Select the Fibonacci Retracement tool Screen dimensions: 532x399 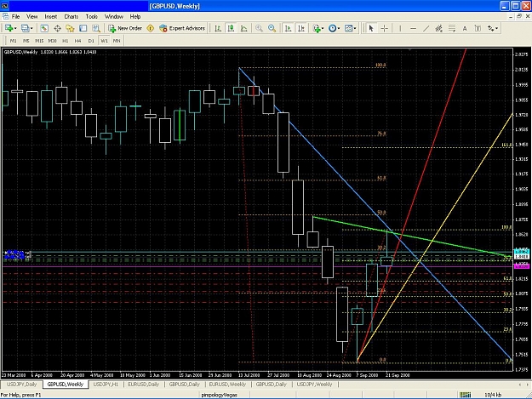[452, 28]
